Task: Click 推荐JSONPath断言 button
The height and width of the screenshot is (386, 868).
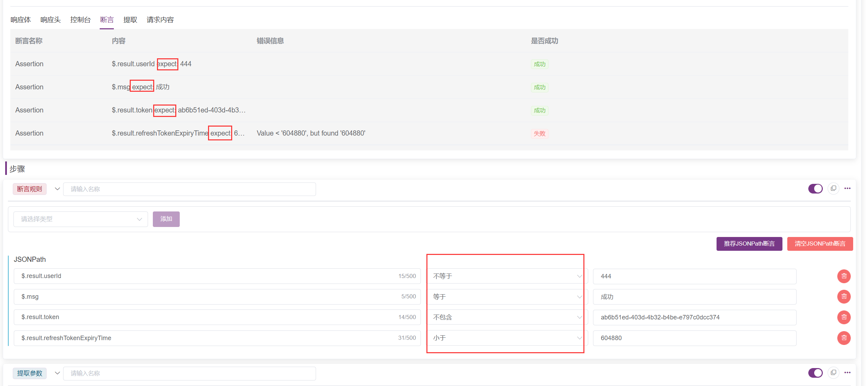Action: pos(749,244)
